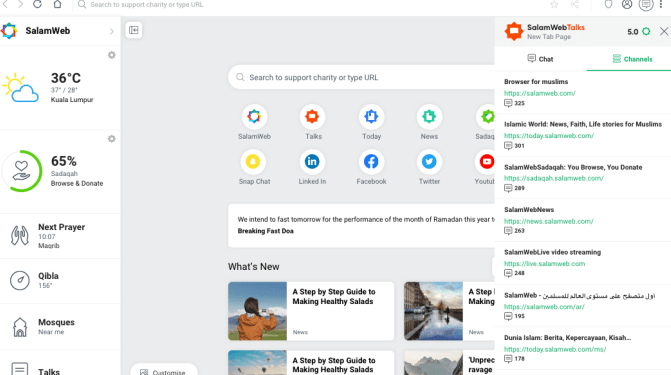671x375 pixels.
Task: Toggle the Talks chat icon in toolbar
Action: tap(646, 5)
